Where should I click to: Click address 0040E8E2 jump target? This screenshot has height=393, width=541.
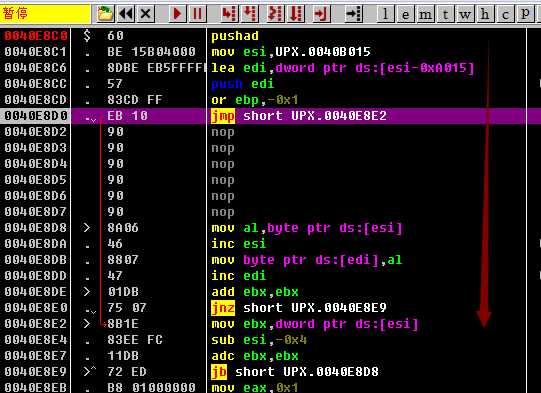click(x=36, y=324)
